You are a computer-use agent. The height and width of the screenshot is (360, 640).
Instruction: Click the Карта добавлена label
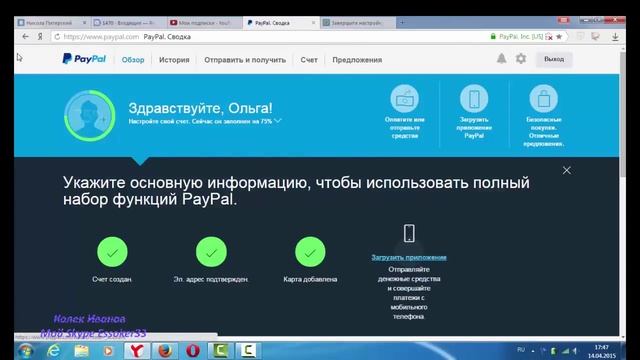[x=310, y=279]
